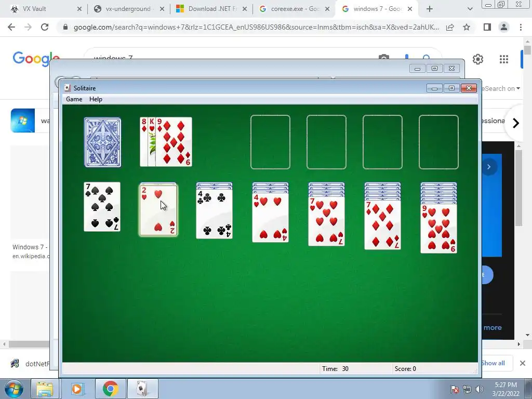Screen dimensions: 532x399
Task: Click the Time counter in the status bar
Action: pos(335,369)
